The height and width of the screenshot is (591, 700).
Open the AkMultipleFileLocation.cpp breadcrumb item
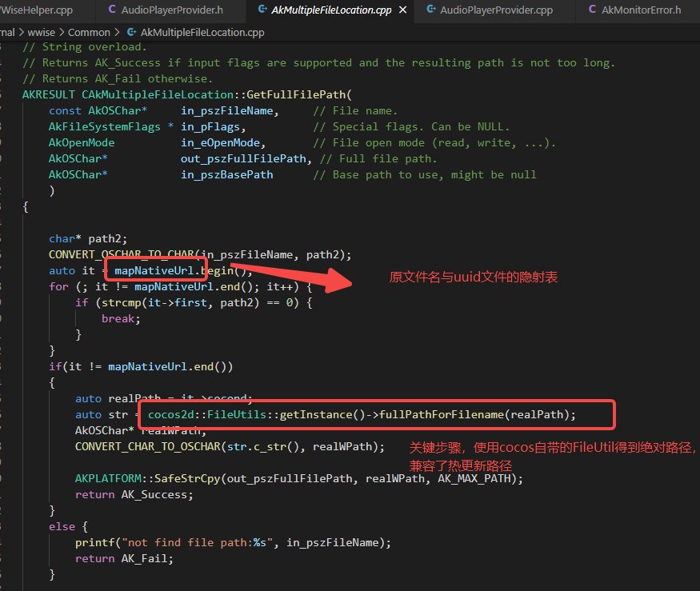[x=202, y=33]
